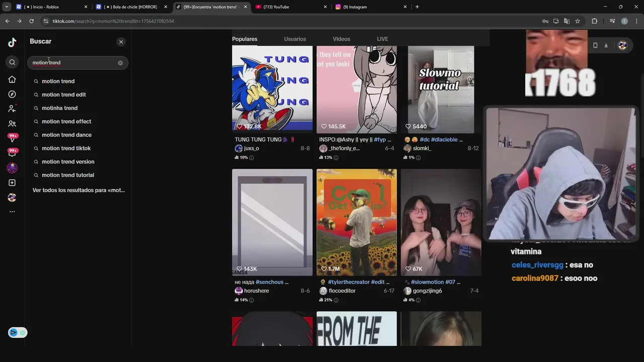Click the Upload plus icon in the sidebar
Viewport: 644px width, 362px height.
pos(12,183)
